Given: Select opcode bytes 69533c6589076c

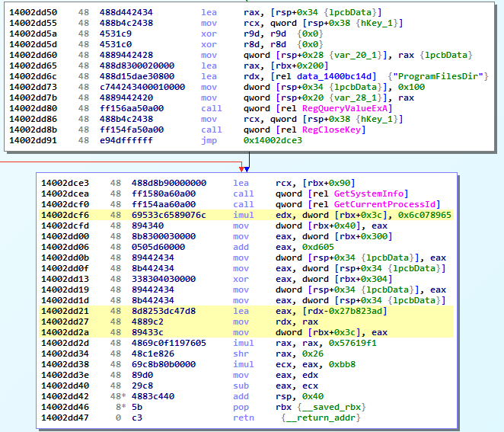Looking at the screenshot, I should tap(169, 215).
